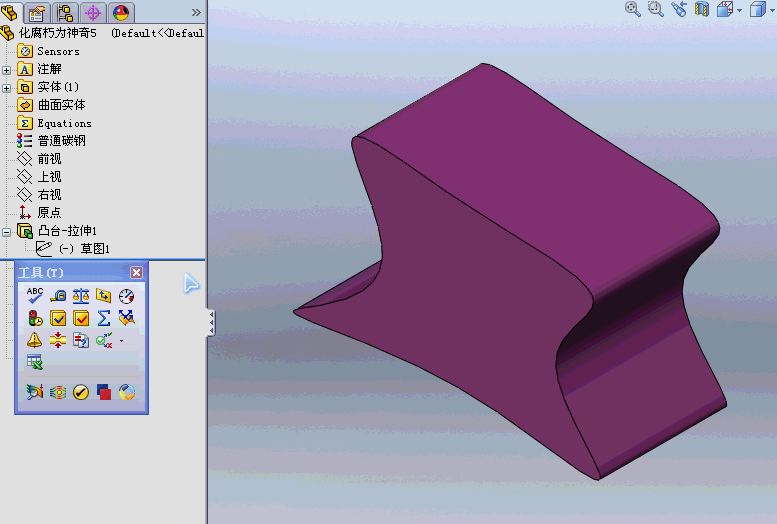Select the root part 化腐朽为神奇5

[x=57, y=33]
